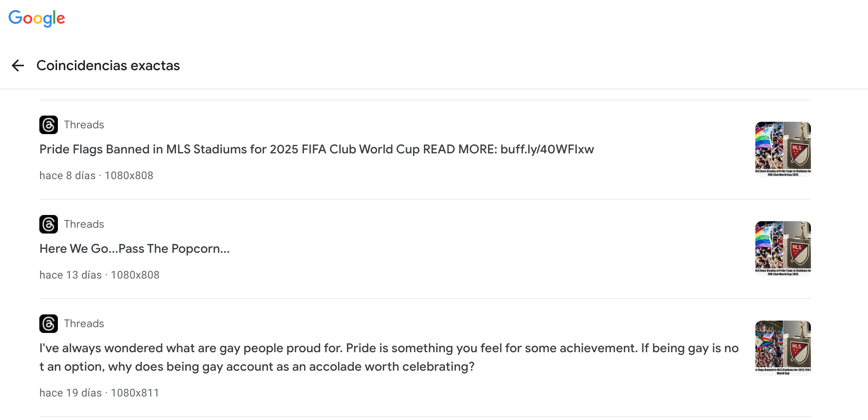Viewport: 868px width, 420px height.
Task: Click the Threads icon on the third result
Action: pyautogui.click(x=49, y=324)
